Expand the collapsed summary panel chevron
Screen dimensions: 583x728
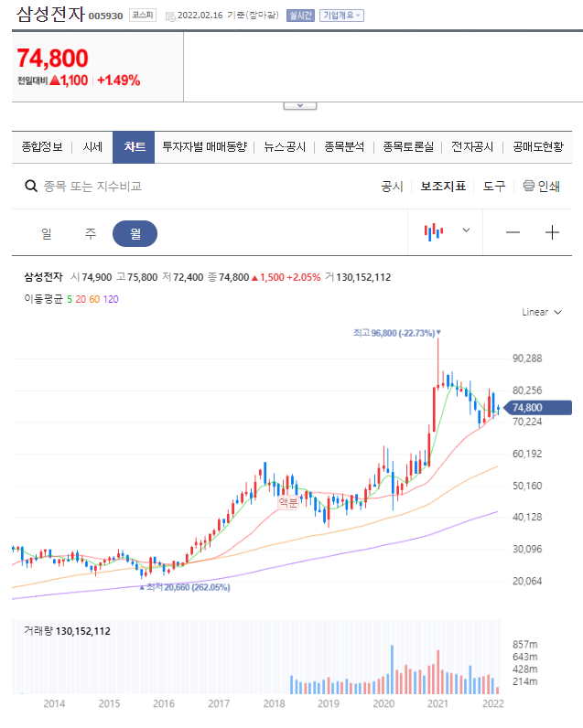click(x=300, y=105)
